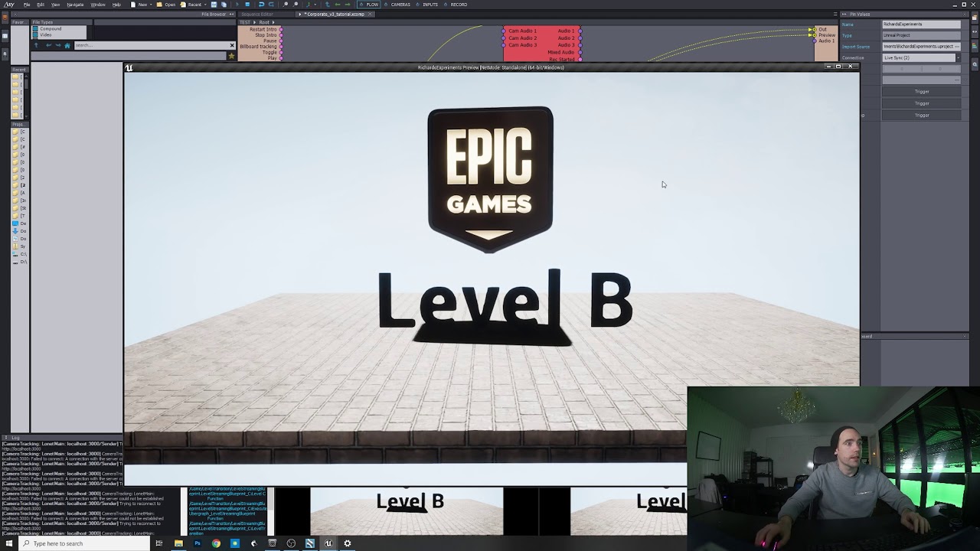Viewport: 980px width, 551px height.
Task: Open the Windows Start menu
Action: pyautogui.click(x=9, y=543)
